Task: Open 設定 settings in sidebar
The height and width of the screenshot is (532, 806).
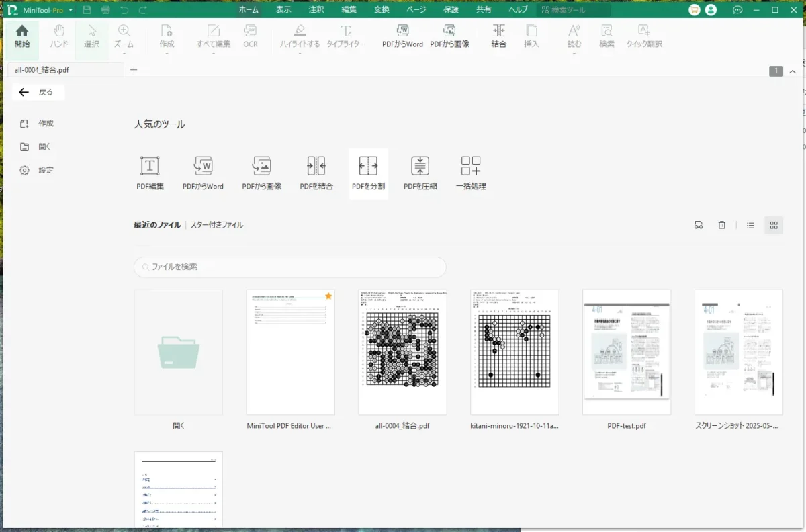Action: [38, 170]
